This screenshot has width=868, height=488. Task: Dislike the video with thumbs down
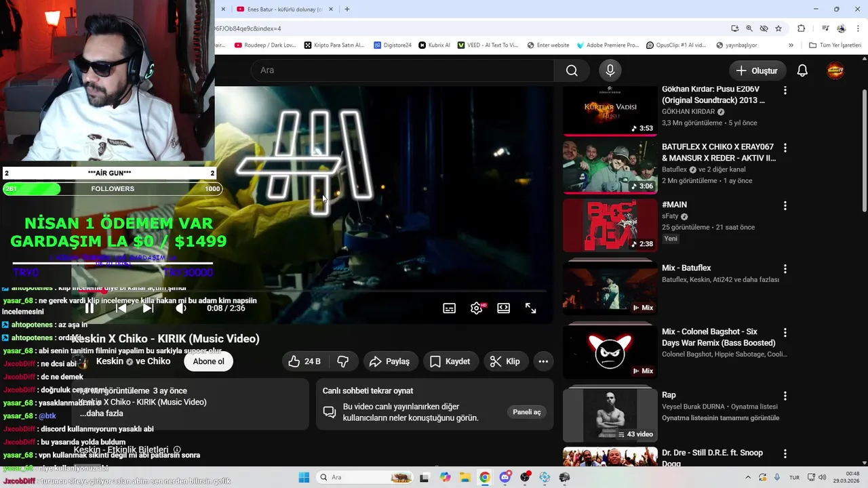343,361
